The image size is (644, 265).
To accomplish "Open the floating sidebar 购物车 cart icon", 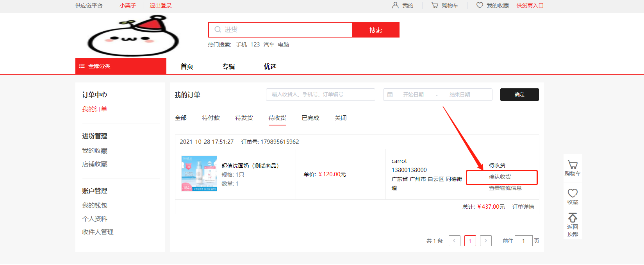I will tap(573, 165).
